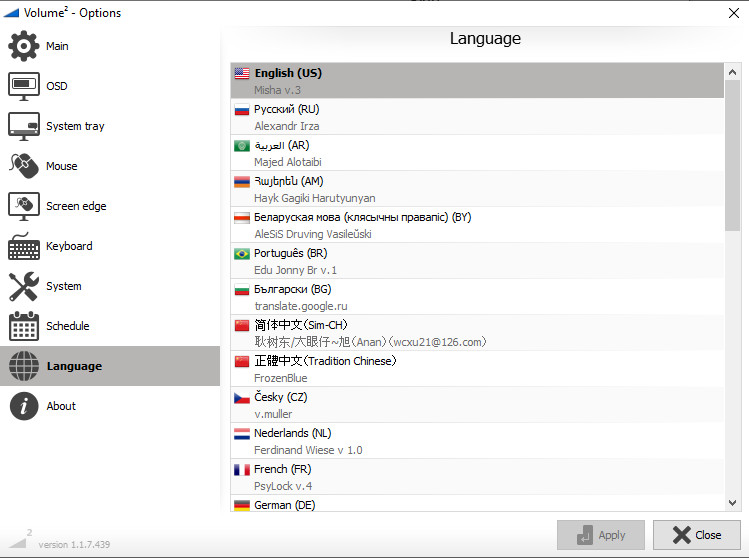Open System wrench and screwdriver icon
The height and width of the screenshot is (558, 749).
coord(24,286)
